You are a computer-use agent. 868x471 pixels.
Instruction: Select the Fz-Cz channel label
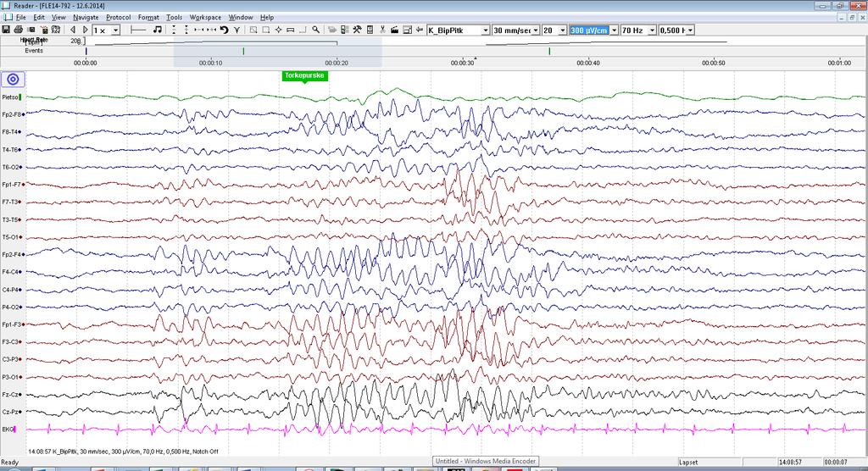coord(12,395)
